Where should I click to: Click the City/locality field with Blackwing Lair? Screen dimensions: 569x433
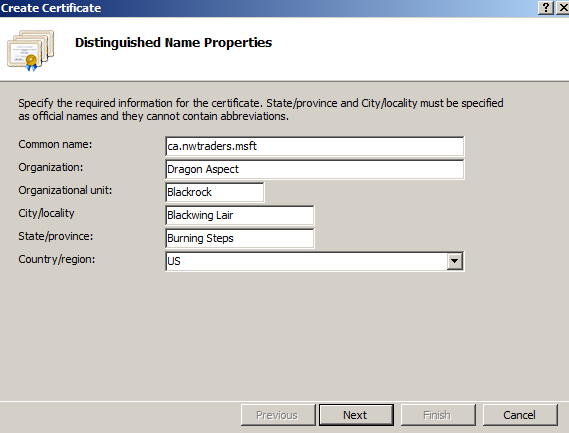240,215
